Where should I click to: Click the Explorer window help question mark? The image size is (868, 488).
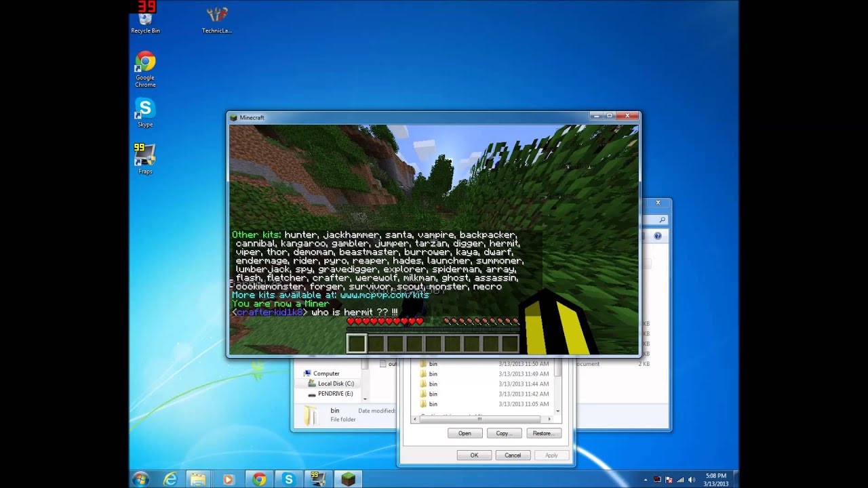pos(657,236)
